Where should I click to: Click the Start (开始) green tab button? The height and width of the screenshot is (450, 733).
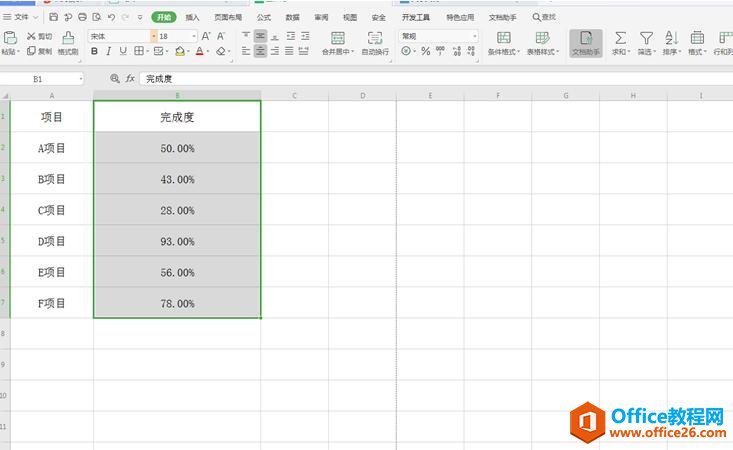tap(164, 17)
